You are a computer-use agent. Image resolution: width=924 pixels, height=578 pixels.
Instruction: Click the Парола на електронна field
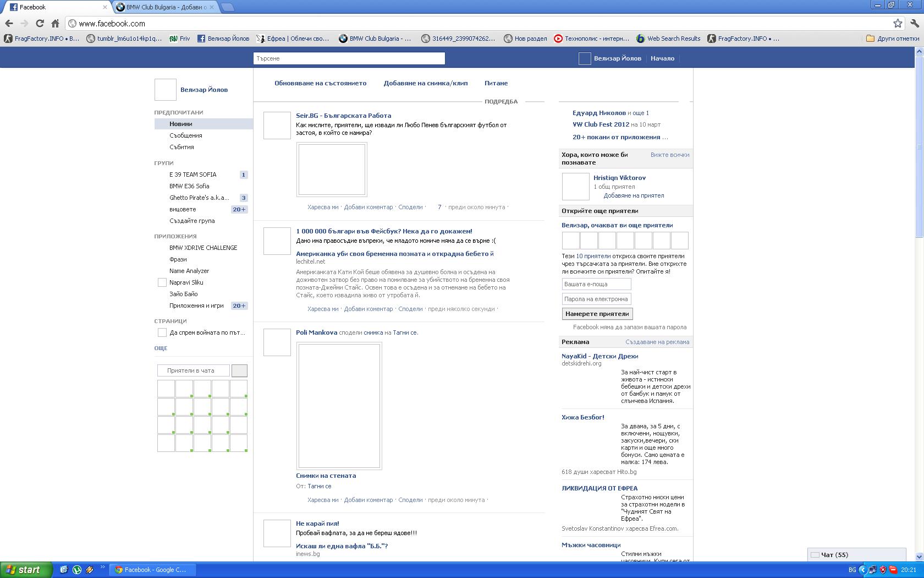(x=596, y=299)
